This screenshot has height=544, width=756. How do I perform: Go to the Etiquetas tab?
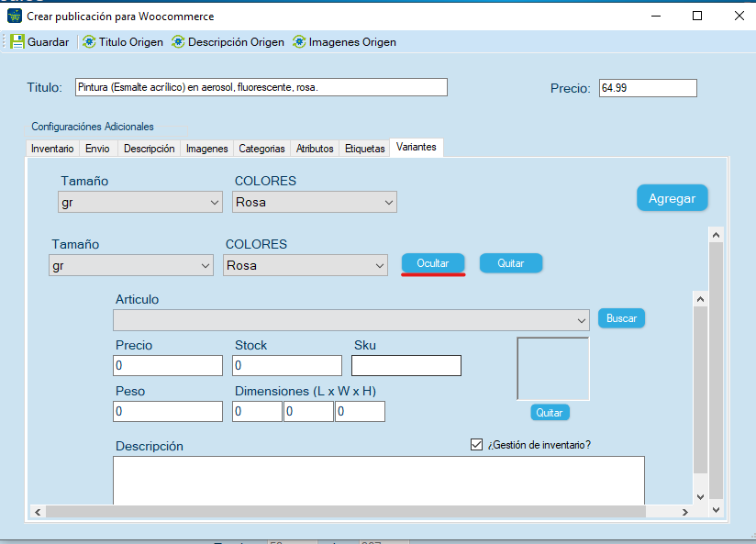point(364,148)
